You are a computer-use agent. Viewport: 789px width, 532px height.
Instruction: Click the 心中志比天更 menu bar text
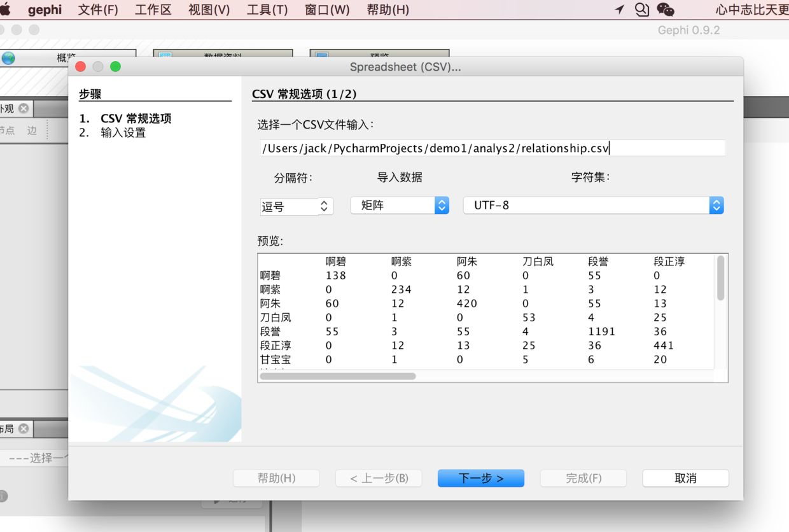click(752, 10)
